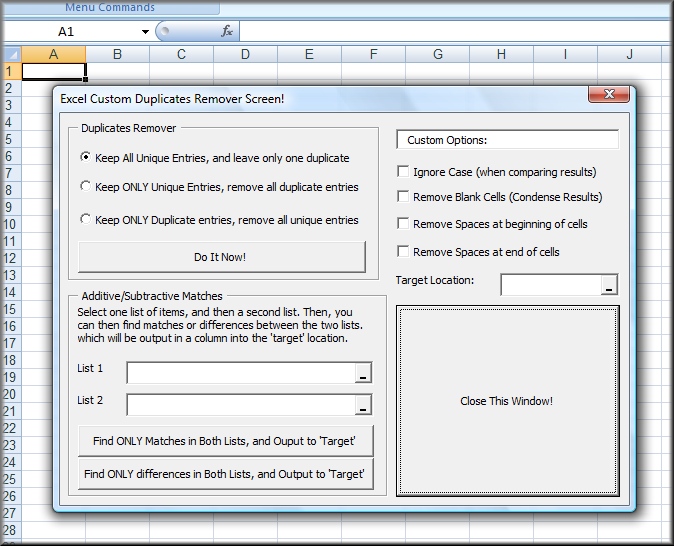The height and width of the screenshot is (546, 674).
Task: Select row 28 header
Action: [x=12, y=530]
